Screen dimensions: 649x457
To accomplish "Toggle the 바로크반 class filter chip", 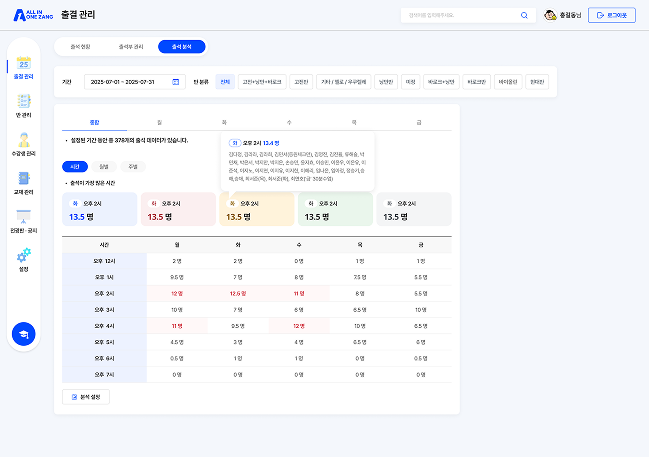I will click(477, 82).
